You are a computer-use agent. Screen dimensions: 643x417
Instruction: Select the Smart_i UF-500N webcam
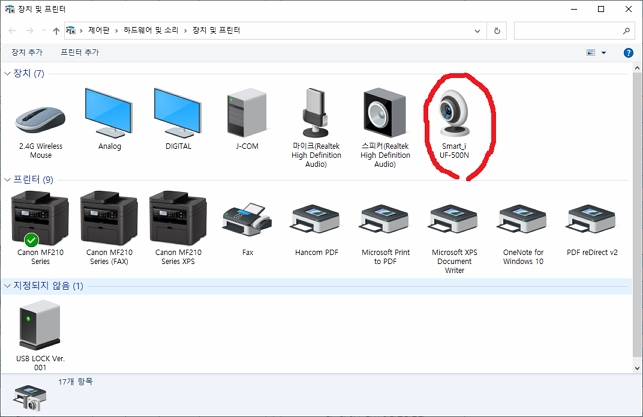454,124
